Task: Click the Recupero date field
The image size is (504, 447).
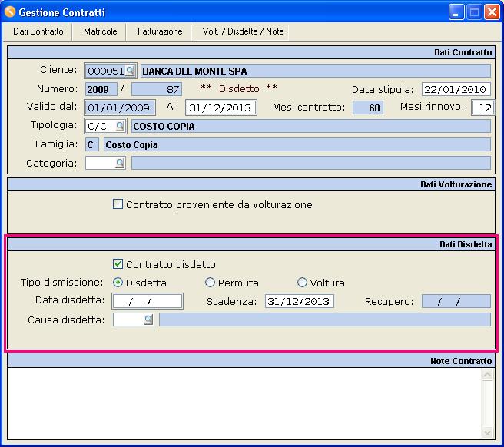Action: 456,301
